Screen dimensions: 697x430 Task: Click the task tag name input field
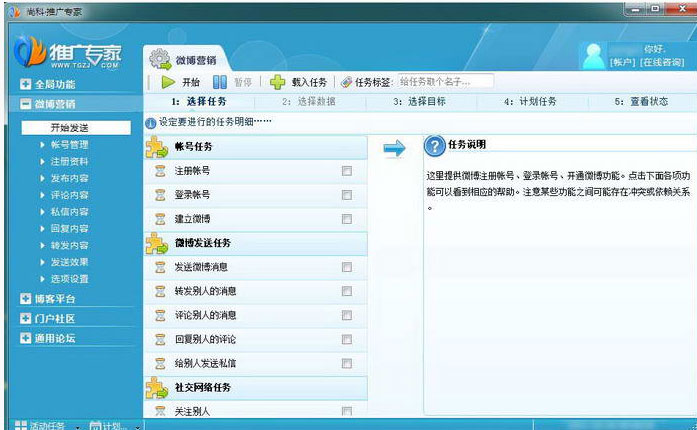coord(445,81)
